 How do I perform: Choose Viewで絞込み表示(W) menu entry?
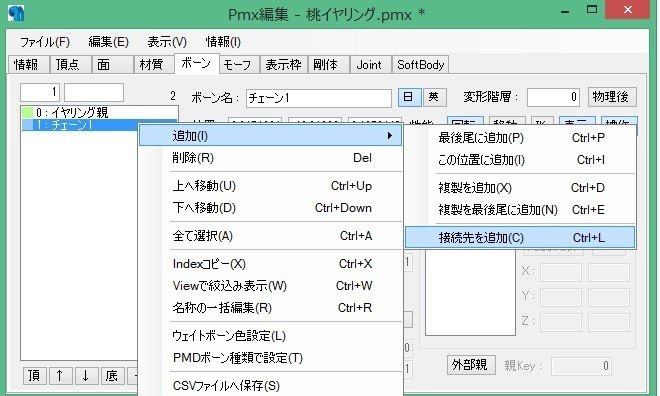coord(271,286)
